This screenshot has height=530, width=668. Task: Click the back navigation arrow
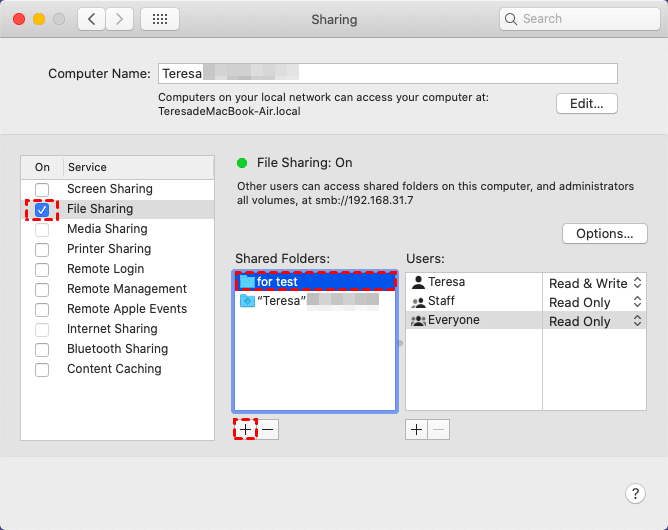pos(92,19)
